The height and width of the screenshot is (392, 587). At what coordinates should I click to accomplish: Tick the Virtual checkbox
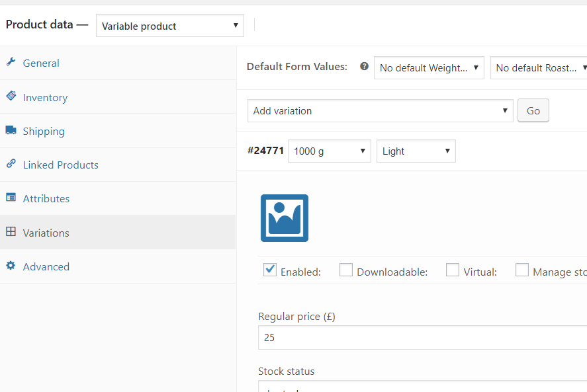pyautogui.click(x=453, y=270)
